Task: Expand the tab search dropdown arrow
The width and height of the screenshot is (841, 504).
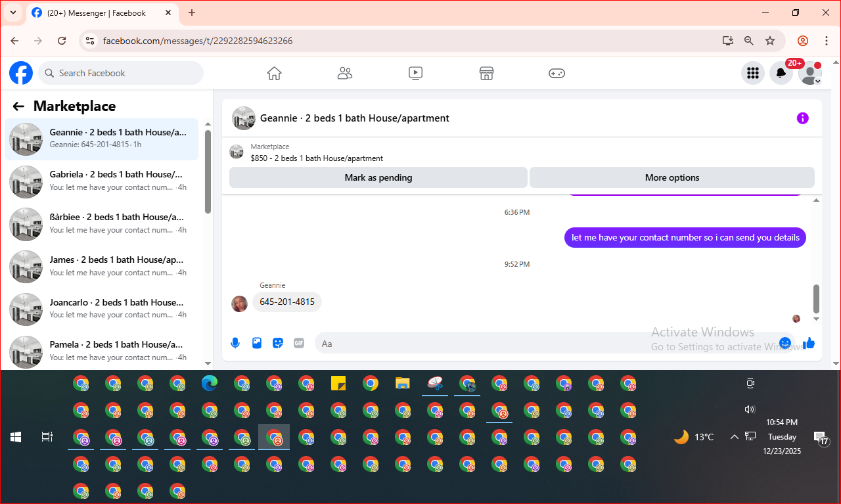Action: 12,12
